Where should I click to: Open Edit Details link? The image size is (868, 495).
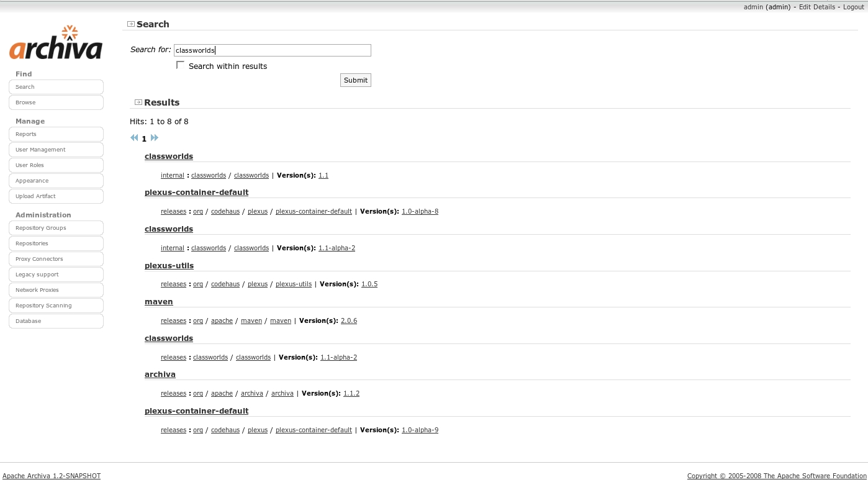pos(816,7)
